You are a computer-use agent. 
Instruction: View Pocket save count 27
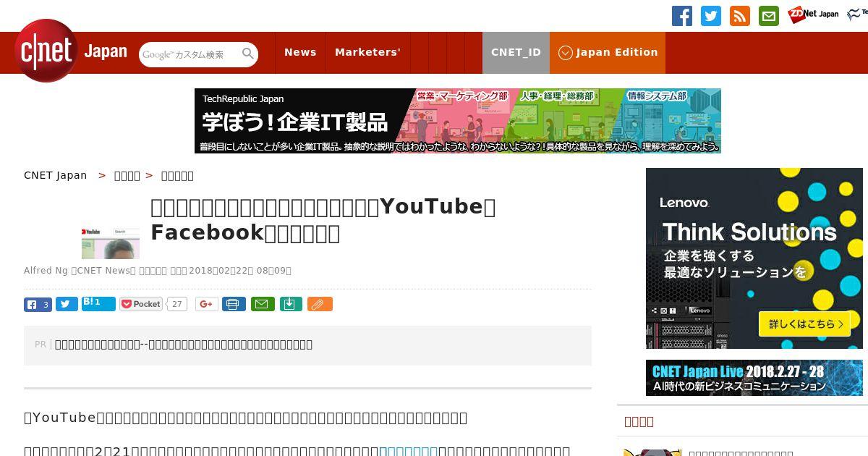tap(177, 304)
